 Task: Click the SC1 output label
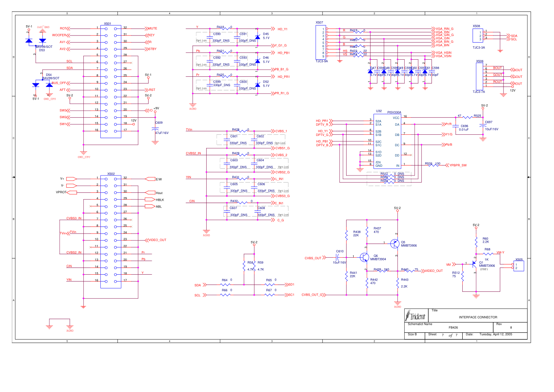pos(291,295)
